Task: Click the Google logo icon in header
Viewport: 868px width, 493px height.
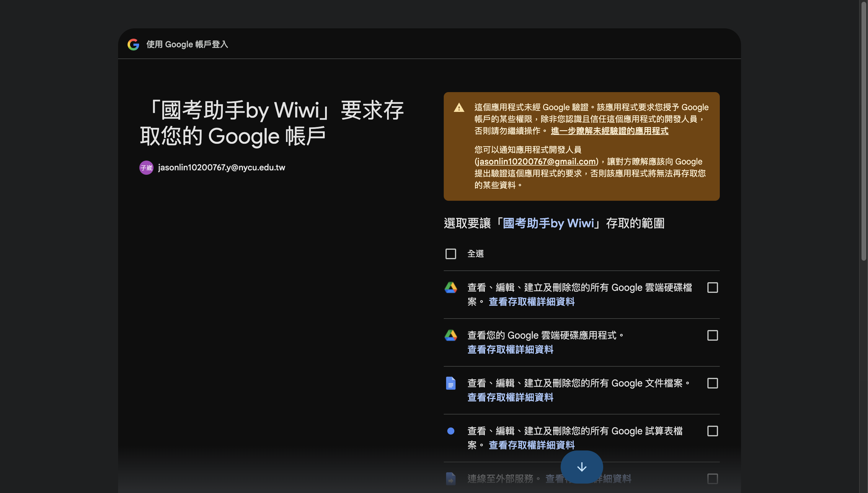Action: click(x=133, y=44)
